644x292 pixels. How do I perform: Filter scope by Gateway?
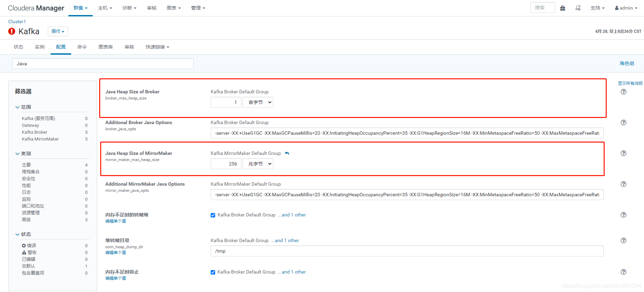coord(30,125)
